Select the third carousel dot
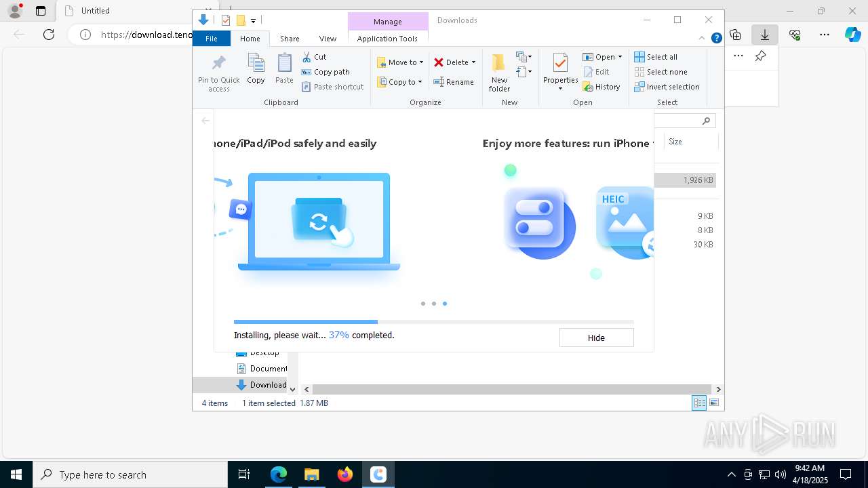Screen dimensions: 868x488 coord(445,304)
